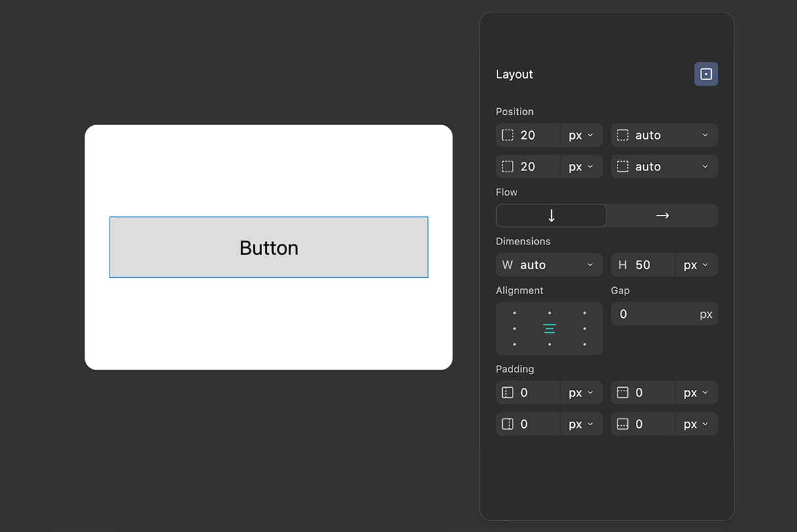Click the bottom position dashed-square icon
This screenshot has width=797, height=532.
pos(622,166)
